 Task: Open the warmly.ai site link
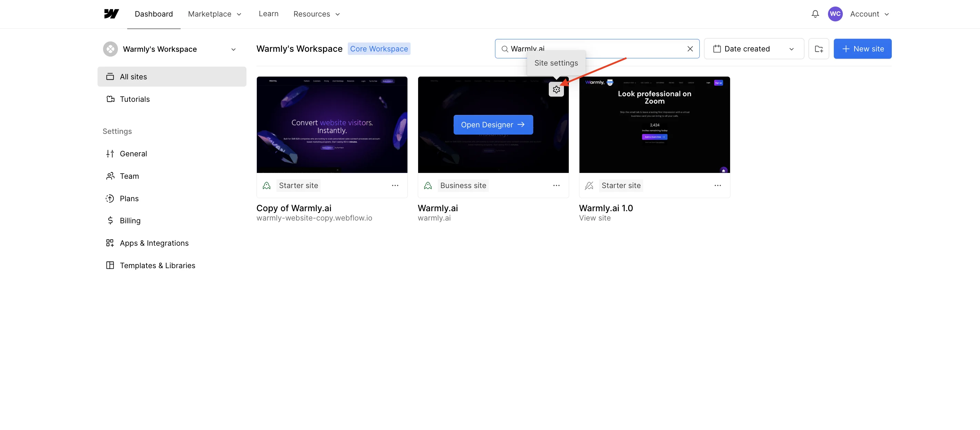[x=434, y=218]
